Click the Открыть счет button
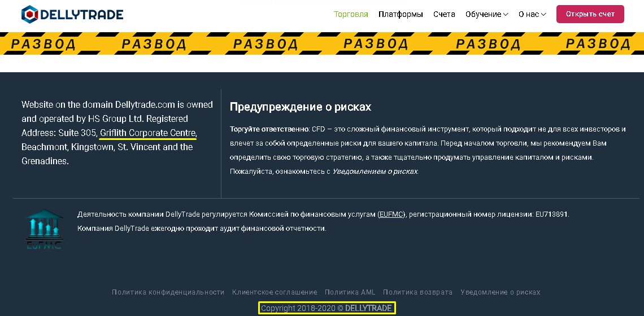Viewport: 644px width, 316px height. point(590,14)
